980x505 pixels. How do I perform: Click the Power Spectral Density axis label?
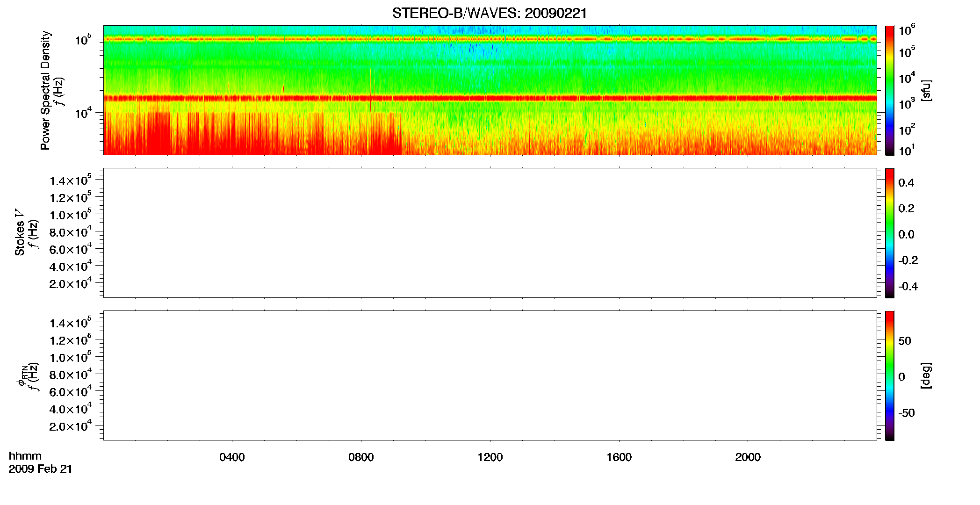pos(45,90)
